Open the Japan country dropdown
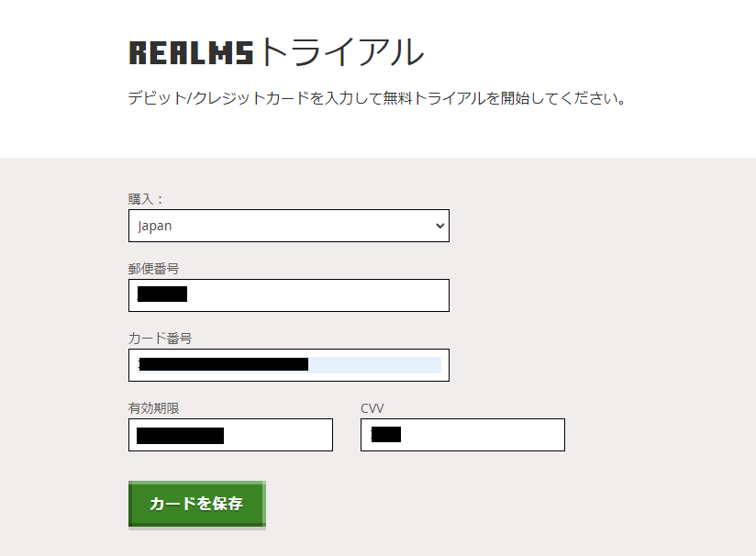The width and height of the screenshot is (756, 556). pyautogui.click(x=289, y=226)
